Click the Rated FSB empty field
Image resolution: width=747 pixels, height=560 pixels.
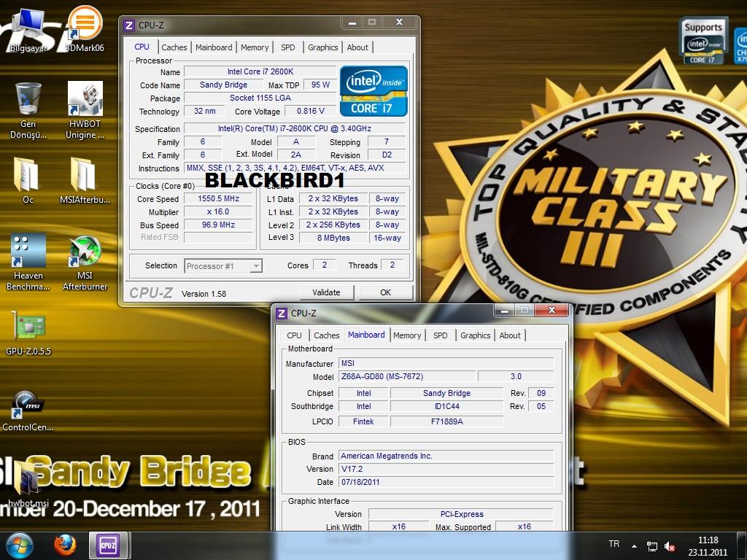[x=218, y=237]
